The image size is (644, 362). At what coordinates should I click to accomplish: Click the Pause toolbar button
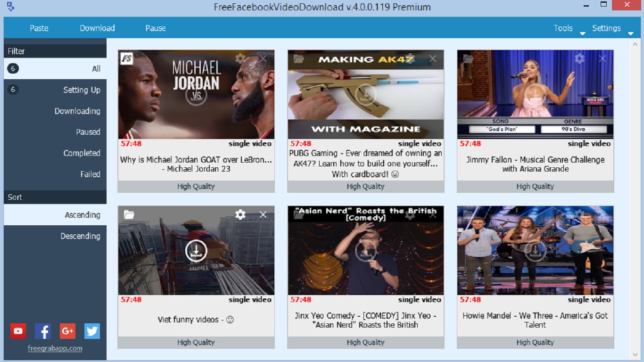tap(156, 28)
